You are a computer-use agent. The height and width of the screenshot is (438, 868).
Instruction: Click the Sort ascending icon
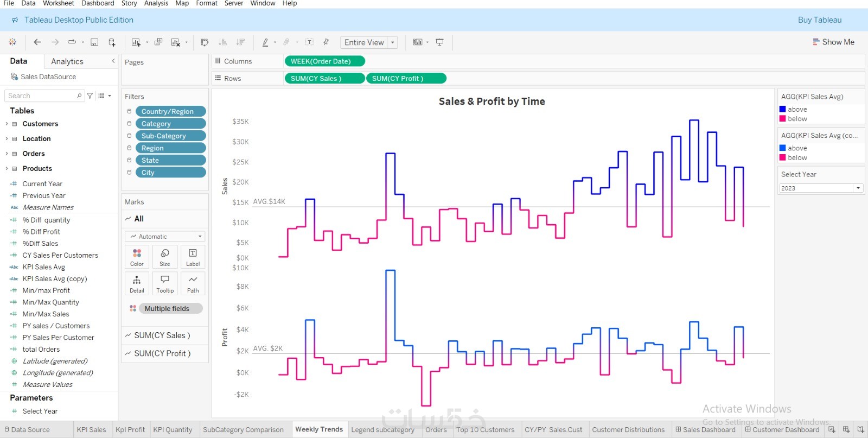(222, 42)
